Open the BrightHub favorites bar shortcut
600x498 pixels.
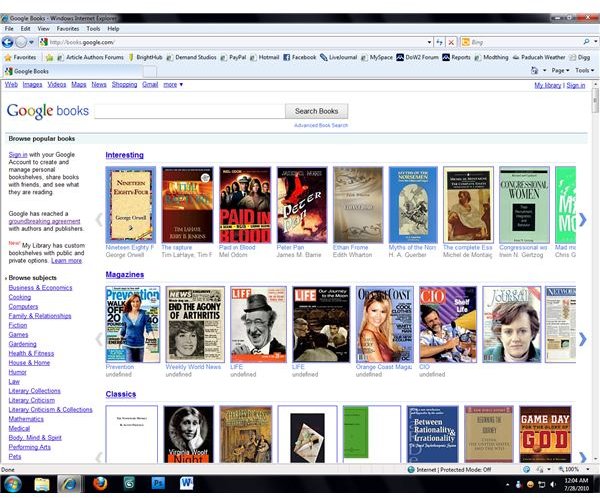coord(145,57)
